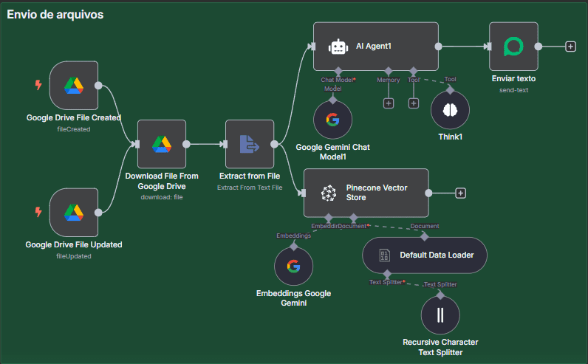This screenshot has width=588, height=364.
Task: Click output port of Extract from File node
Action: [x=274, y=144]
